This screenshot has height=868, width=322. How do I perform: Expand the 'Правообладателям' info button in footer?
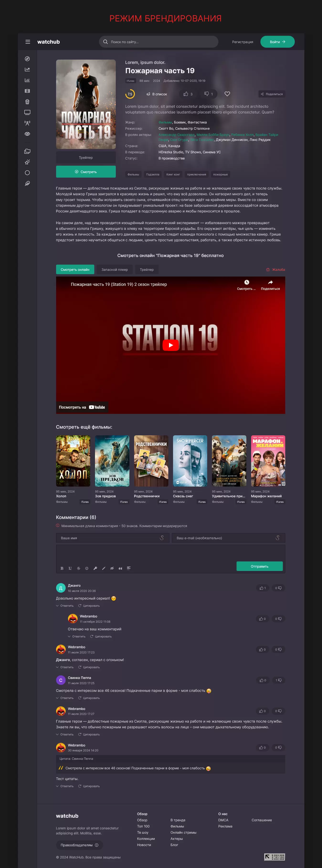(79, 845)
